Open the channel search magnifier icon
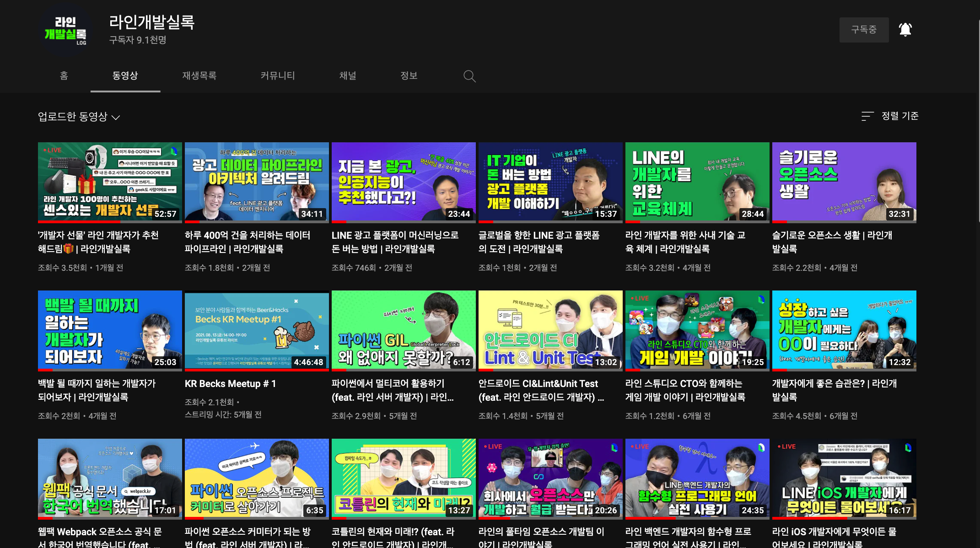The height and width of the screenshot is (548, 980). (469, 76)
